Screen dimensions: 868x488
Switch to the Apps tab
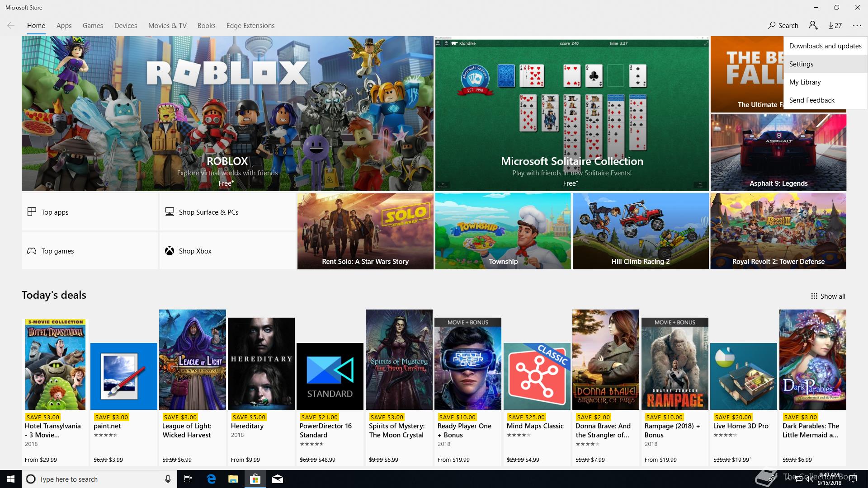pyautogui.click(x=64, y=26)
